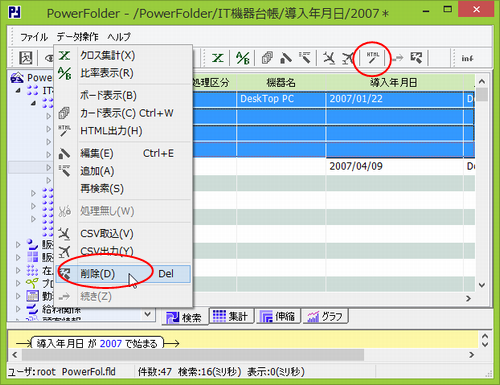
Task: Click 検索:16(ミリ秒) in the status bar
Action: tap(209, 372)
